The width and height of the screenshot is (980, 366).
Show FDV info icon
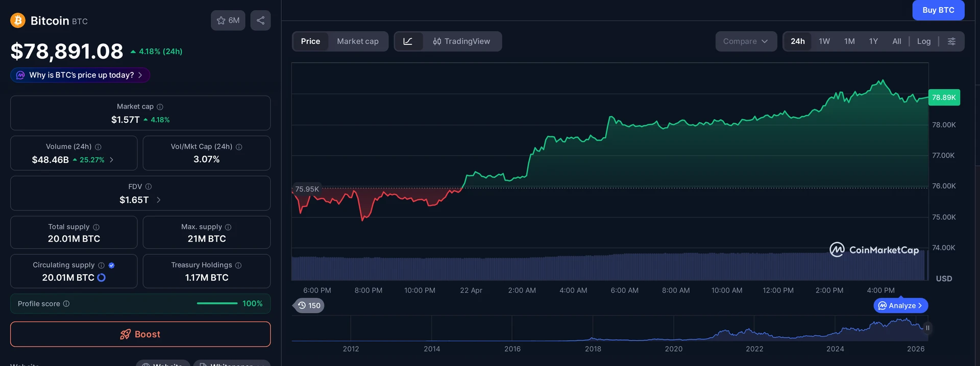pyautogui.click(x=149, y=187)
